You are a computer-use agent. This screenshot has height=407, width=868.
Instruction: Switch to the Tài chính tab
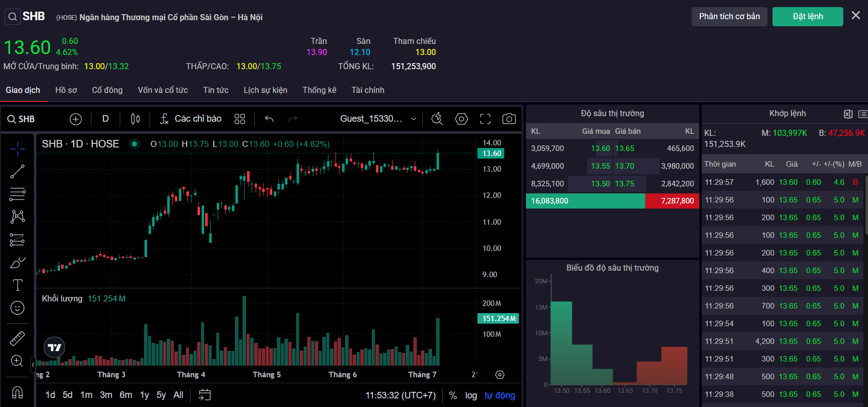point(368,90)
